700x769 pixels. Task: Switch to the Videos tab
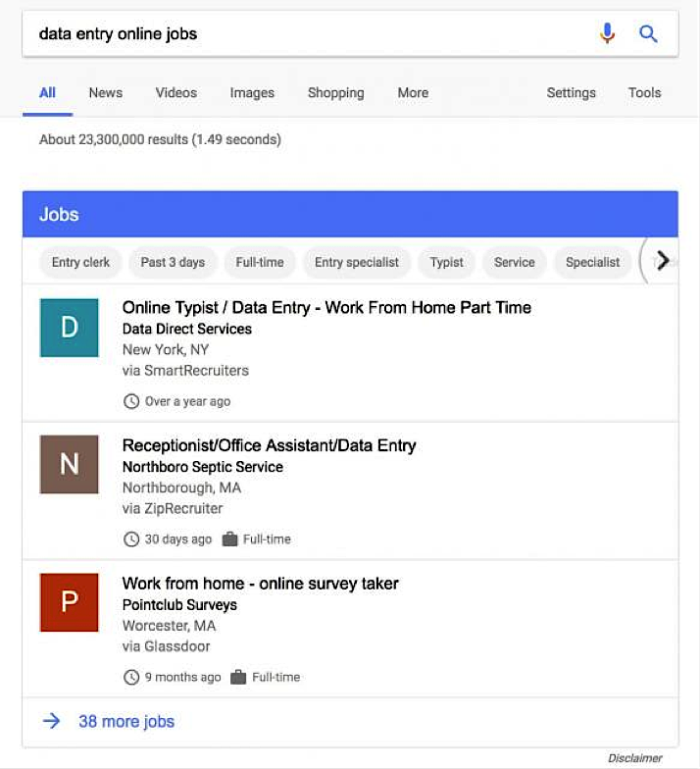(x=176, y=92)
